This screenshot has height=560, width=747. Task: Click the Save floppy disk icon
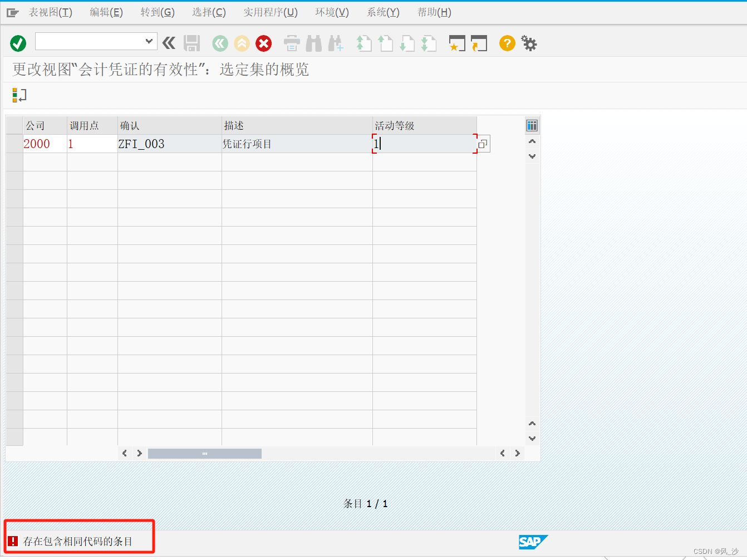(x=192, y=43)
